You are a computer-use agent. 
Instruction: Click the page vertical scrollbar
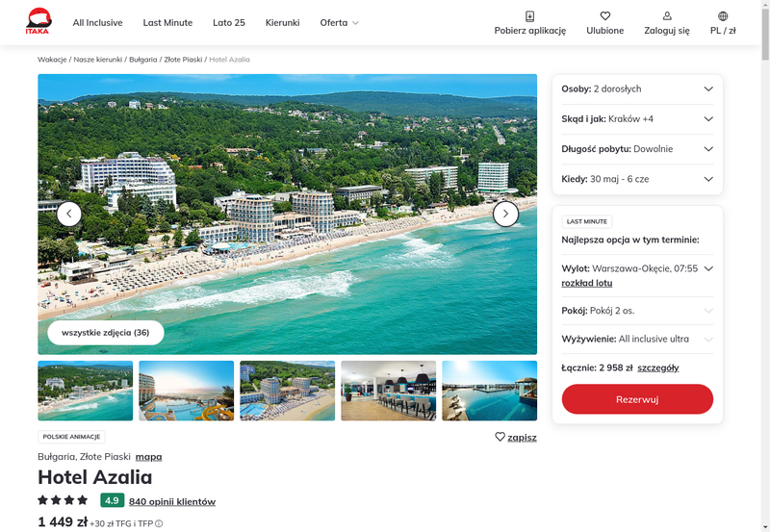click(x=765, y=266)
